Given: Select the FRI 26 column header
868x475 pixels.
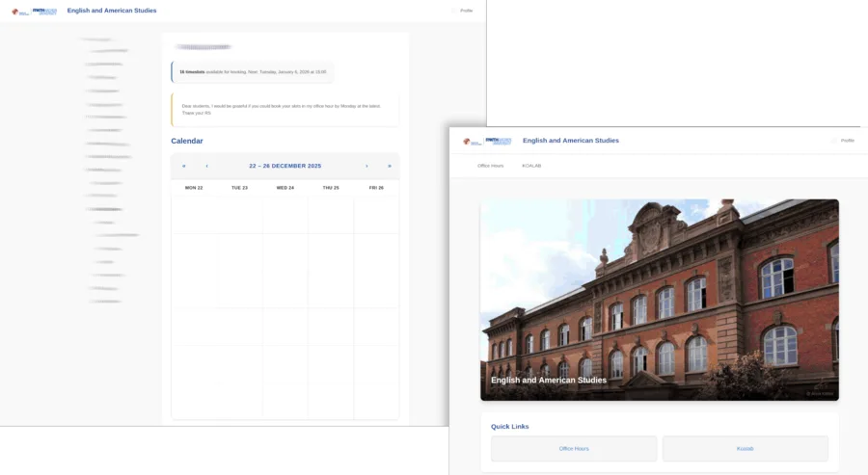Looking at the screenshot, I should (376, 188).
